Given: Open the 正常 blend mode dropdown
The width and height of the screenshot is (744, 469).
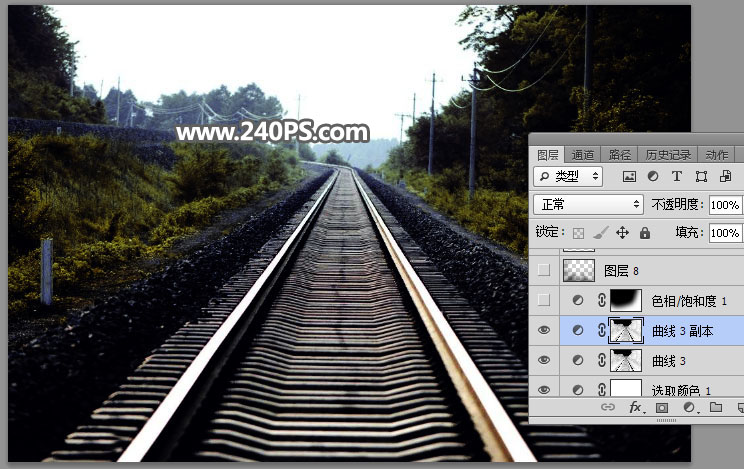Looking at the screenshot, I should point(588,205).
